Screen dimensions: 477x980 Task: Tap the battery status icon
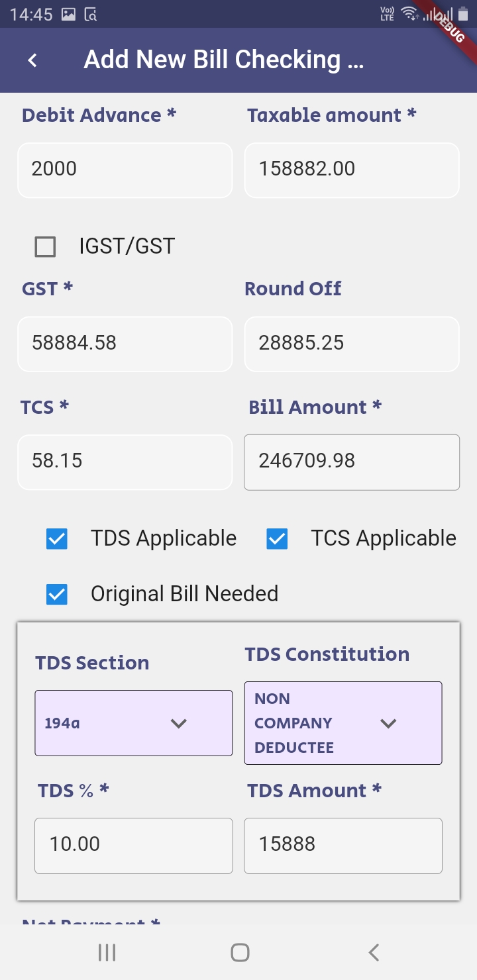click(x=463, y=14)
